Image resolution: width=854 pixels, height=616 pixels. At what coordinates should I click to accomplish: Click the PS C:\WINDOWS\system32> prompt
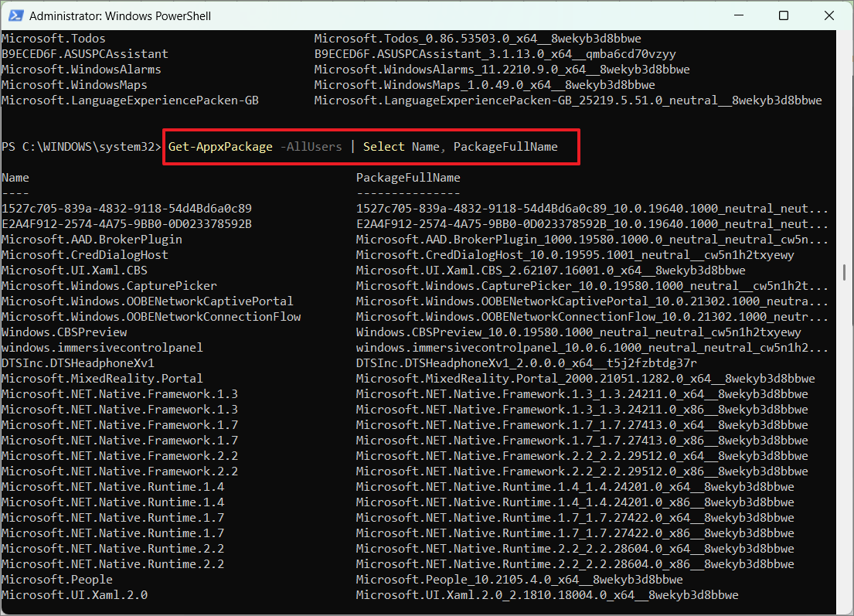81,147
